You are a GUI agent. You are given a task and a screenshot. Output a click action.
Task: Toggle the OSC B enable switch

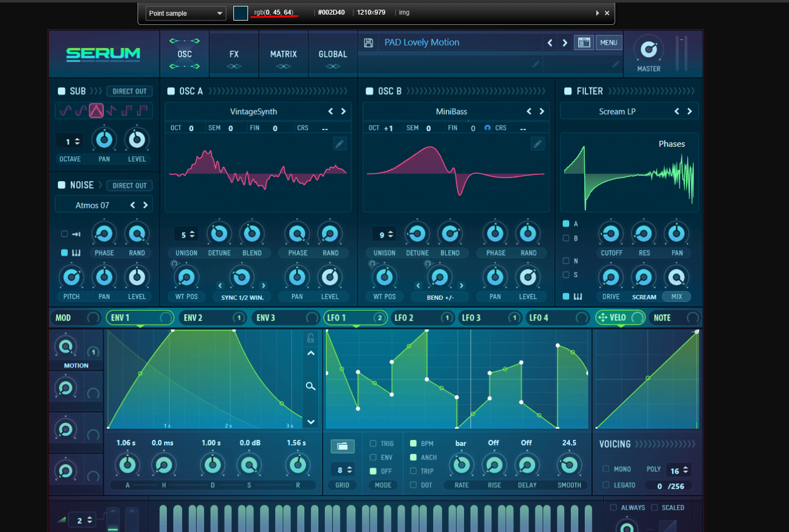pyautogui.click(x=369, y=91)
